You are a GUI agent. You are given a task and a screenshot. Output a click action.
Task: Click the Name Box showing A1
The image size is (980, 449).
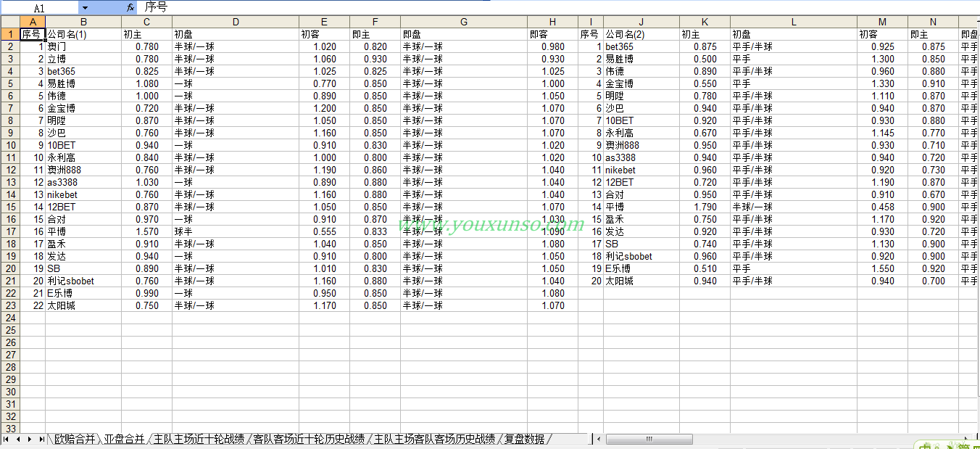point(39,7)
